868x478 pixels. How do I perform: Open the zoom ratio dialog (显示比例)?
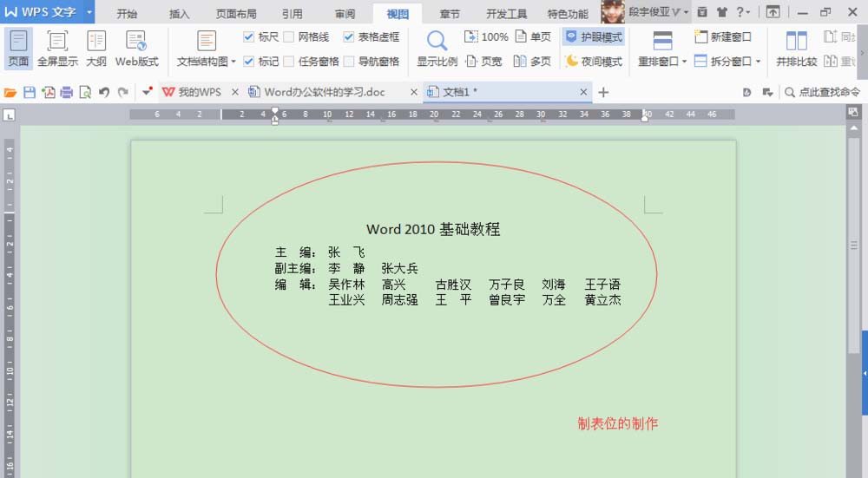pyautogui.click(x=437, y=49)
